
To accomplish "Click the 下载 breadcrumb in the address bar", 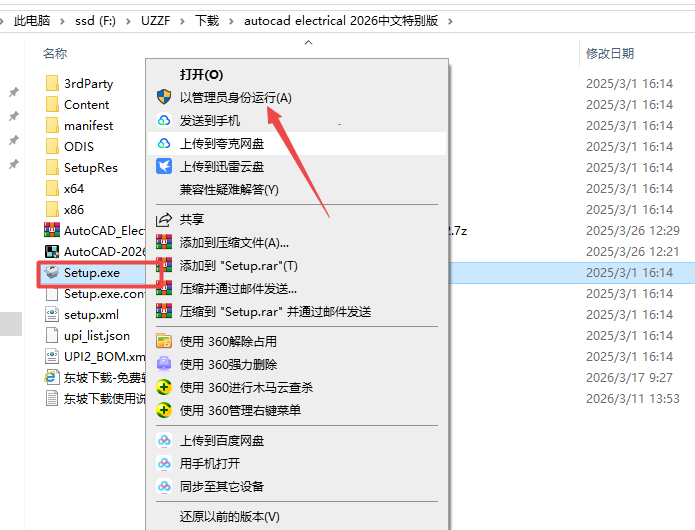I will [x=207, y=20].
